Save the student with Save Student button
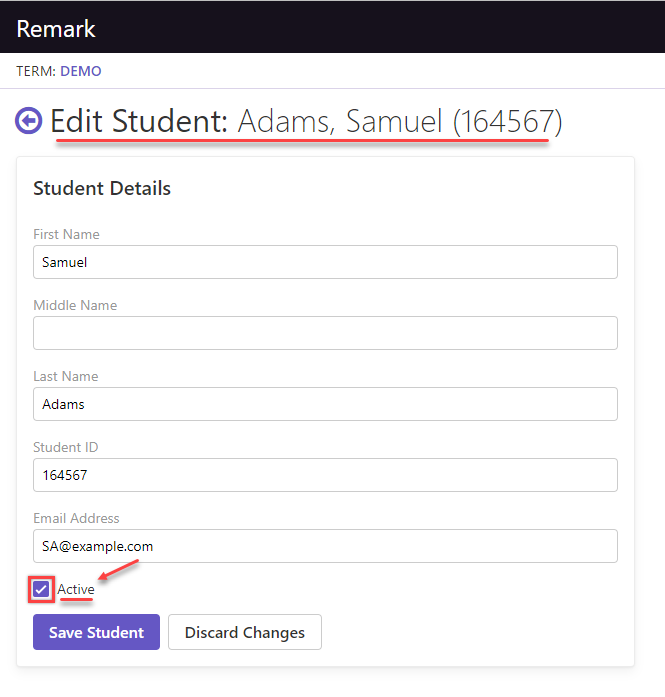The image size is (665, 697). tap(96, 632)
